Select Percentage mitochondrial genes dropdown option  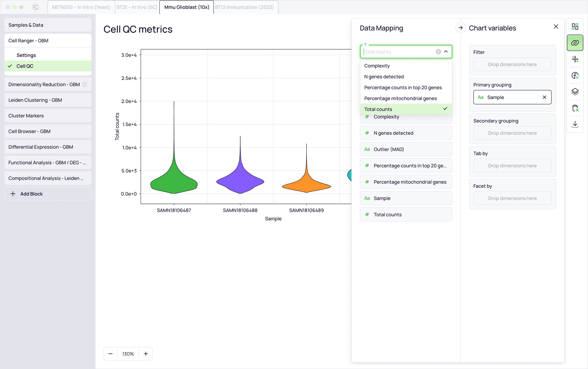[400, 98]
